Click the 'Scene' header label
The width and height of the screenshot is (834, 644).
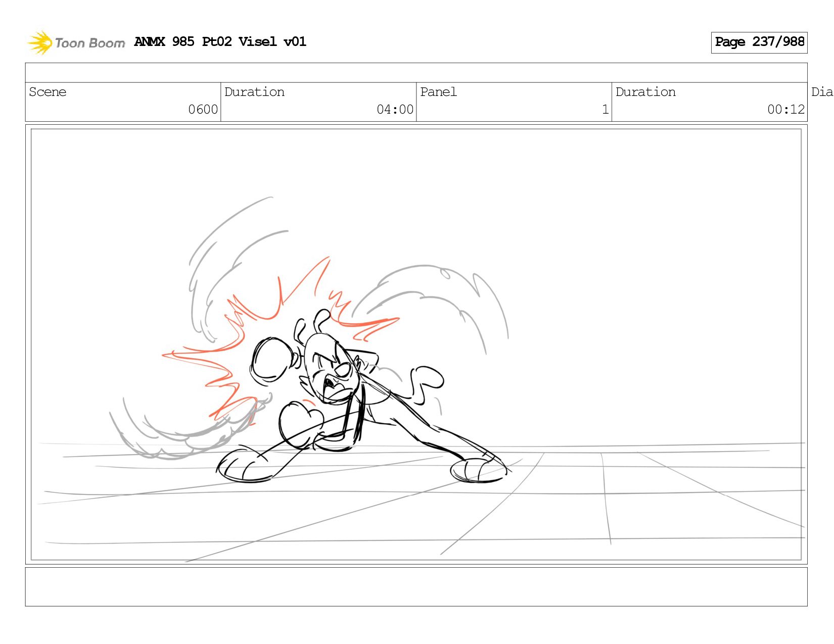[48, 92]
